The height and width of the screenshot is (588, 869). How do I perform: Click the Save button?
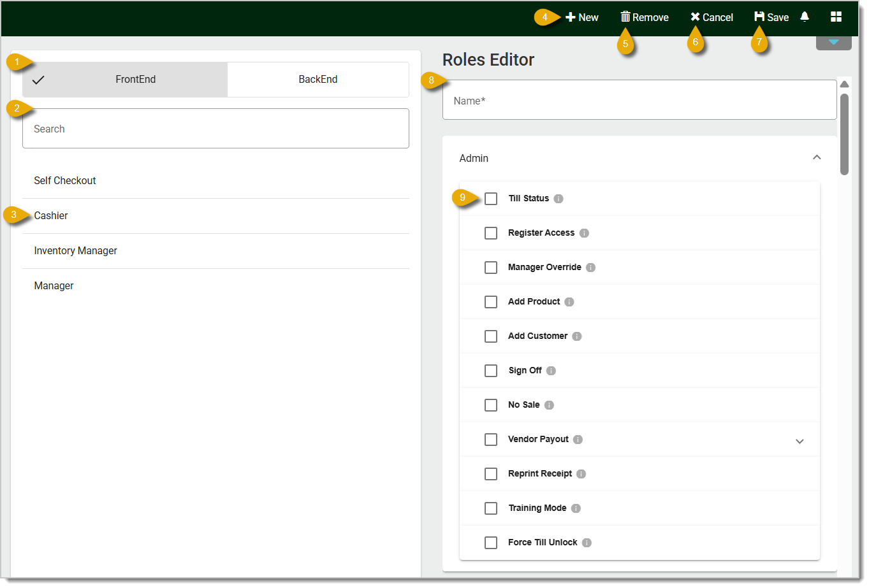point(771,17)
